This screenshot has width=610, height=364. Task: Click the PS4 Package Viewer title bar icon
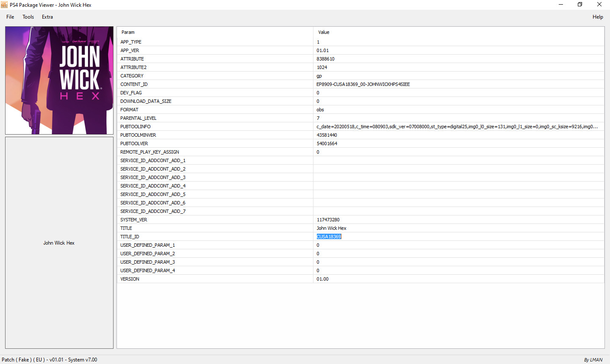point(4,5)
